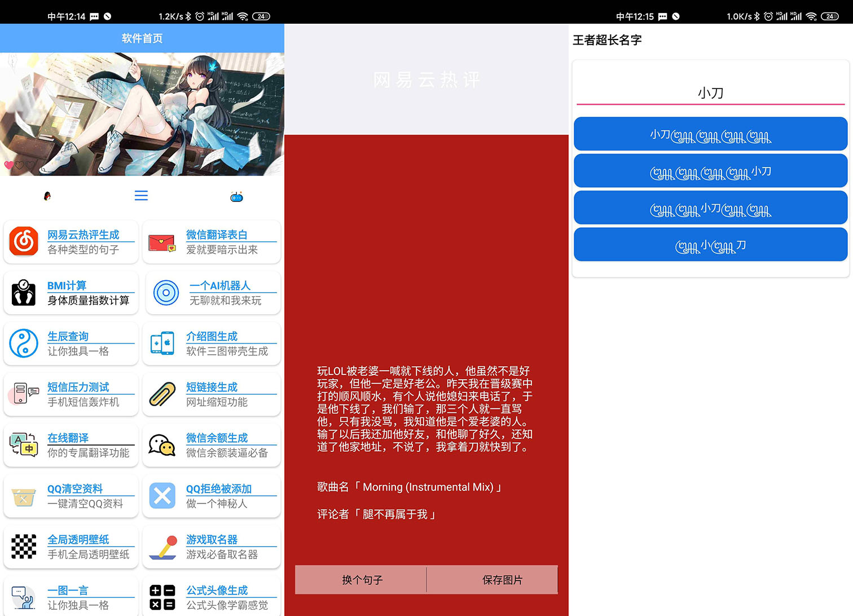The height and width of the screenshot is (616, 853).
Task: Open the 微信余额生成 chat bubble icon
Action: click(162, 445)
